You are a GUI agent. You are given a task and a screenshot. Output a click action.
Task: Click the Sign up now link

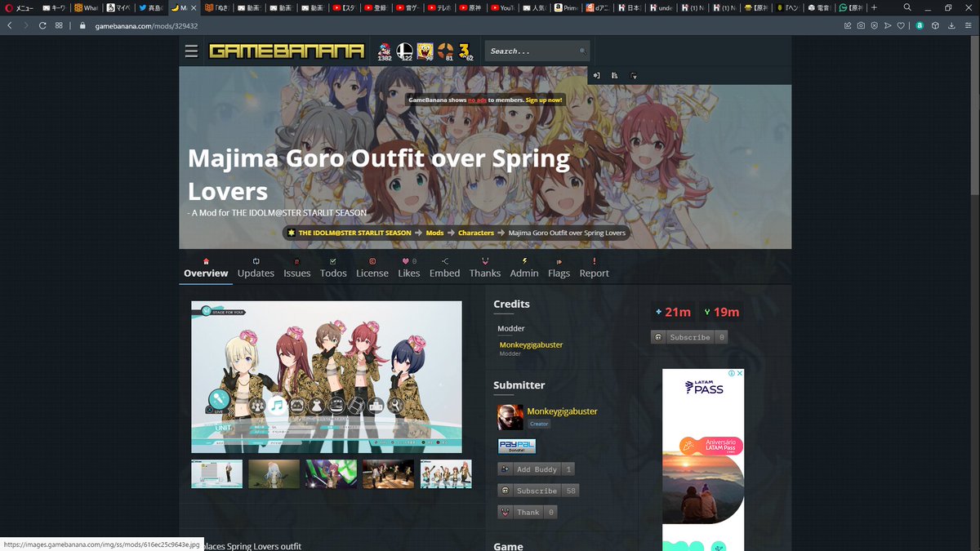544,100
